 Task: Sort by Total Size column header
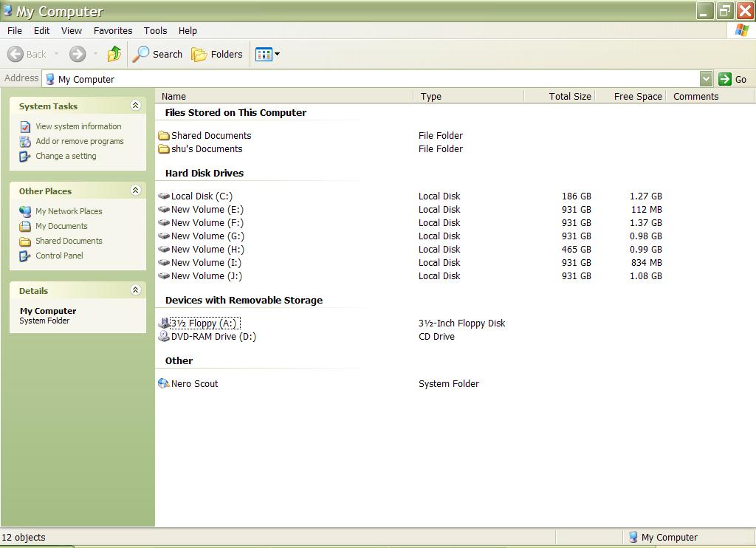(560, 97)
